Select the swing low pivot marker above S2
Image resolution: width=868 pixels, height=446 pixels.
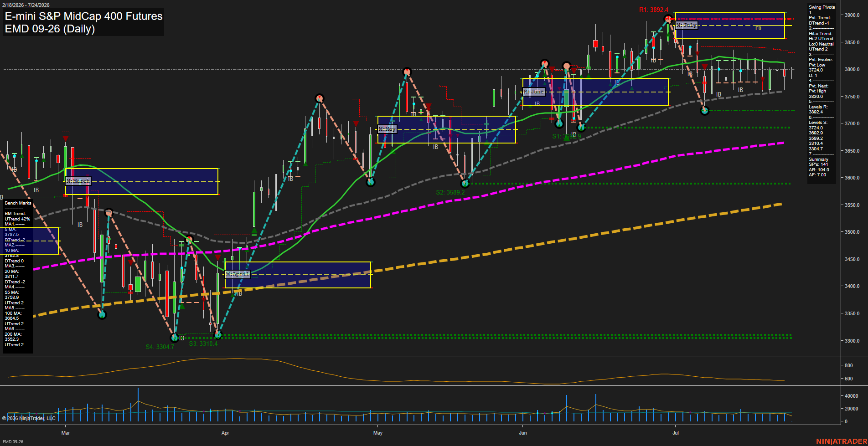[465, 184]
